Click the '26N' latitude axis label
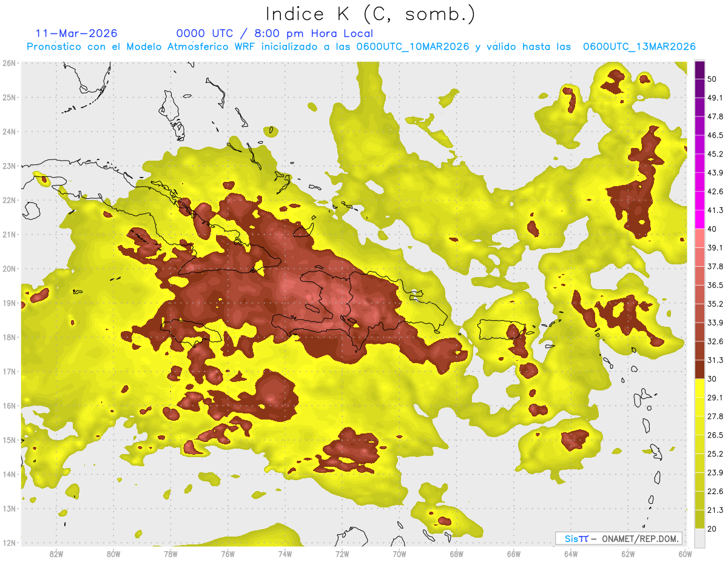Screen dimensions: 728x562 pyautogui.click(x=9, y=63)
